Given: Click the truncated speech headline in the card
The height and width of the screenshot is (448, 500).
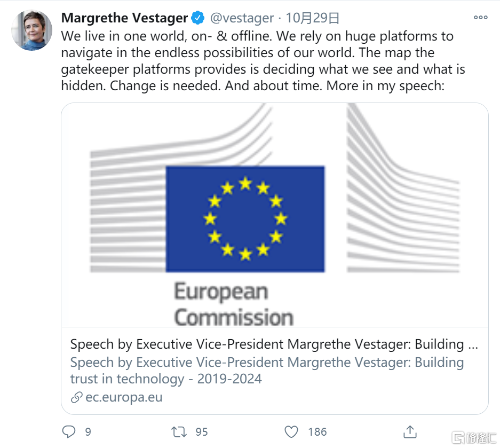Looking at the screenshot, I should [274, 344].
